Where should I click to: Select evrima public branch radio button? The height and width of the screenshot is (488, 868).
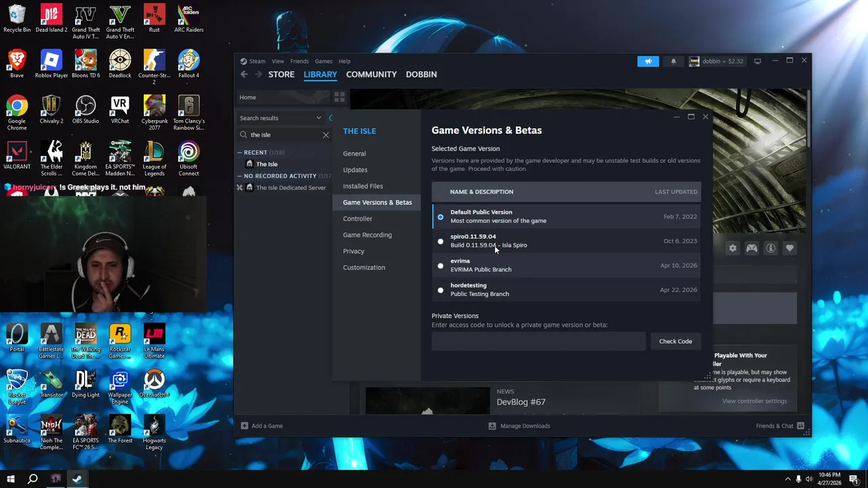(x=440, y=266)
